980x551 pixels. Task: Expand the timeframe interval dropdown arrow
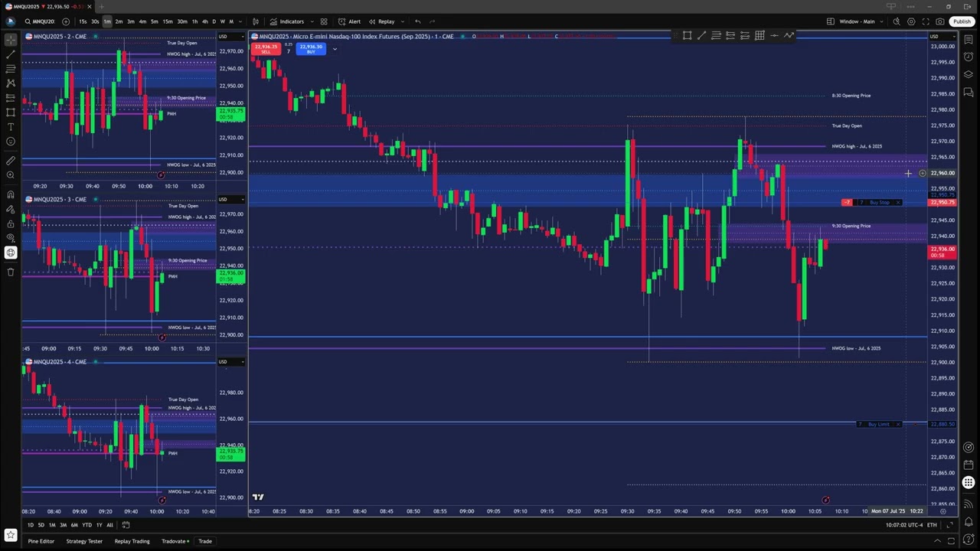pos(241,21)
